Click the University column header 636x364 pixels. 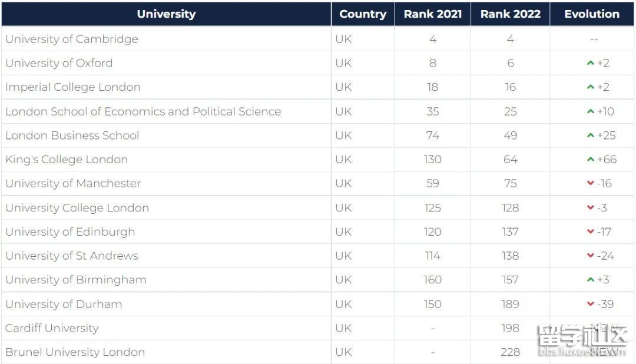pyautogui.click(x=166, y=14)
